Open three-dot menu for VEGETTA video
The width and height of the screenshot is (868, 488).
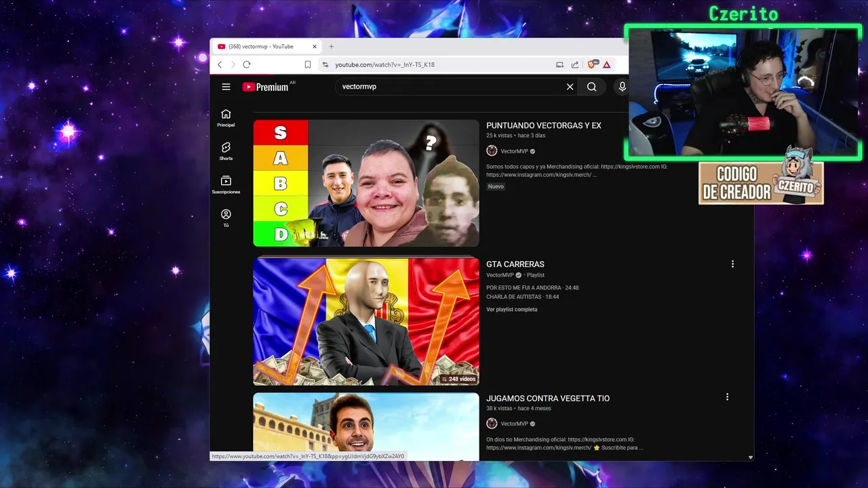(x=727, y=397)
